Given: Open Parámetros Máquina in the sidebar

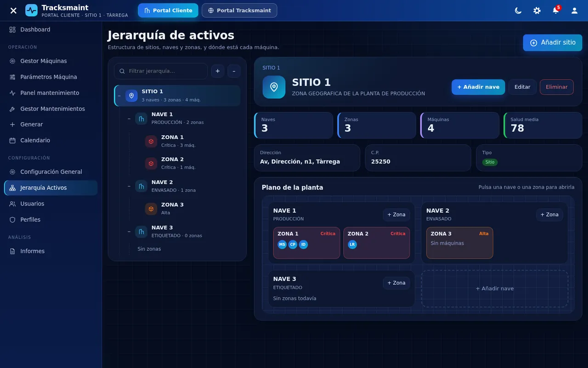Looking at the screenshot, I should click(51, 77).
